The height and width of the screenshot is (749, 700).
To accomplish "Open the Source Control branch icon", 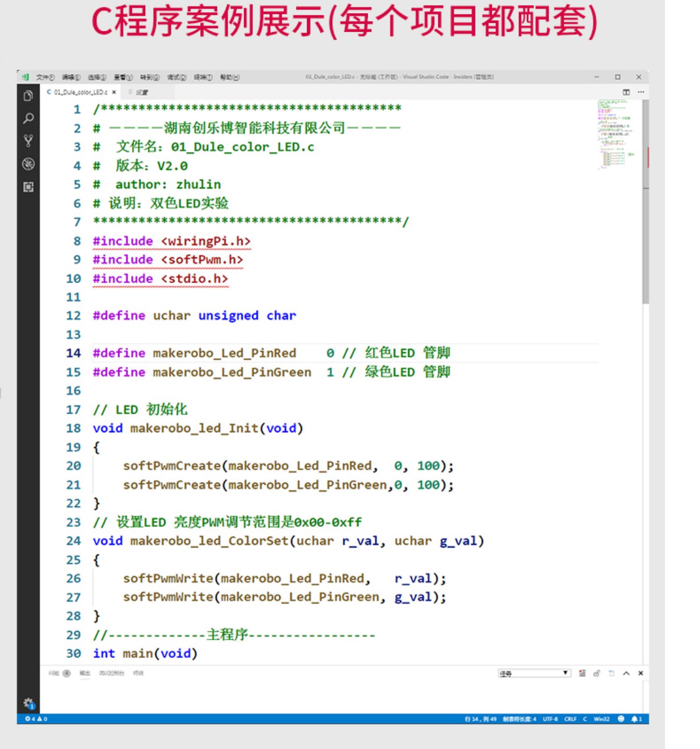I will (28, 141).
